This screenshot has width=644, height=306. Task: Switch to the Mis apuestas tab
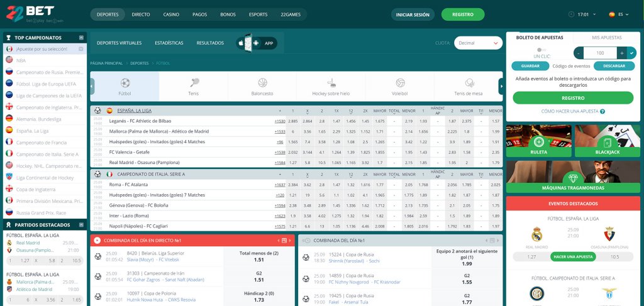click(607, 37)
